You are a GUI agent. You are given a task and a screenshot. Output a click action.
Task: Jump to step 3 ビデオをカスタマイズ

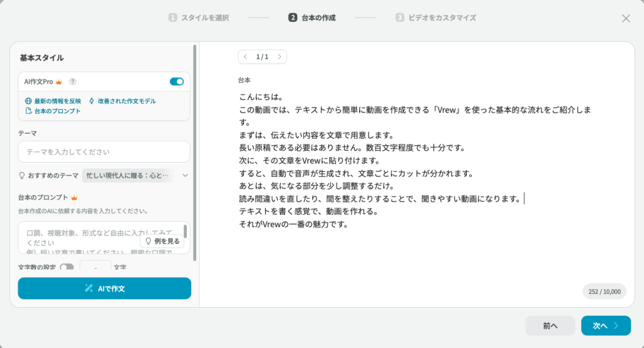[x=435, y=18]
